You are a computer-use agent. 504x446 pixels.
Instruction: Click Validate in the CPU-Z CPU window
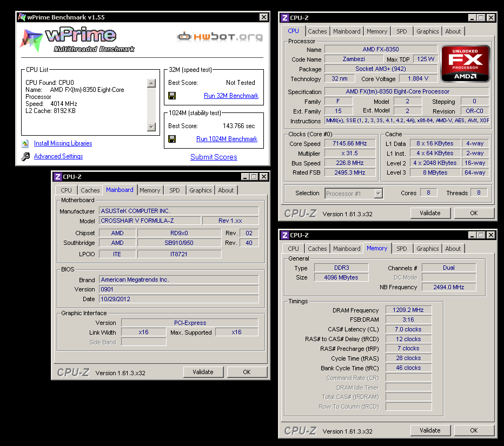[430, 213]
